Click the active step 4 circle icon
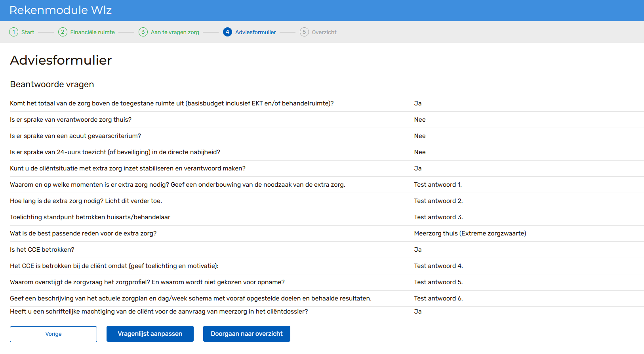Screen dimensions: 644x354 (x=227, y=32)
